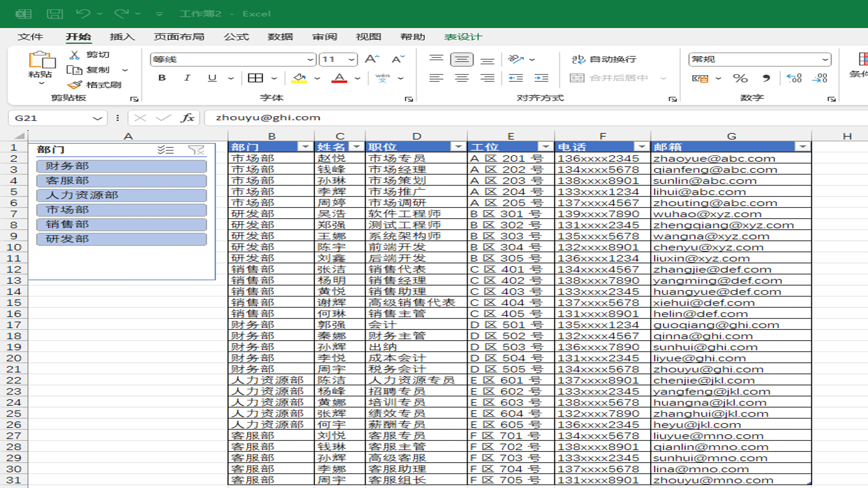Select 客服部 in slicer
The width and height of the screenshot is (868, 488).
(x=122, y=181)
